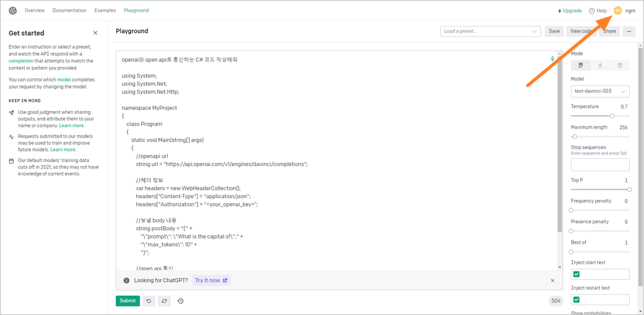The image size is (644, 315).
Task: Click the prompt area vertical scrollbar
Action: pyautogui.click(x=560, y=143)
